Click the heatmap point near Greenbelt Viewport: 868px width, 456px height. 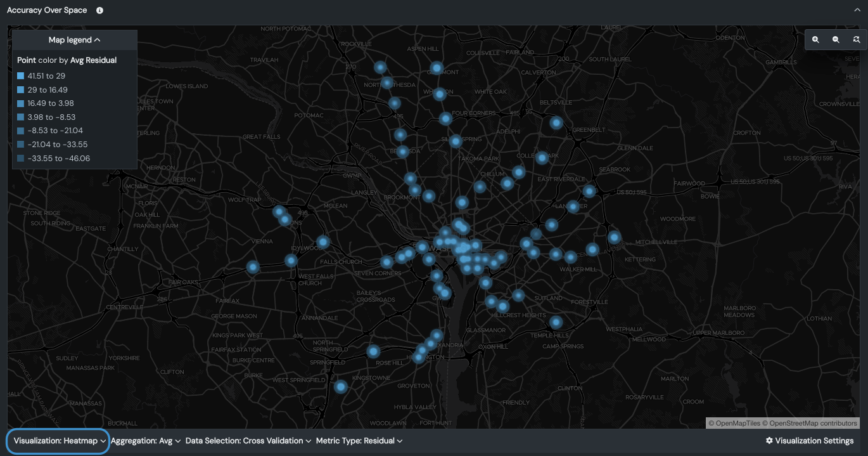coord(556,123)
